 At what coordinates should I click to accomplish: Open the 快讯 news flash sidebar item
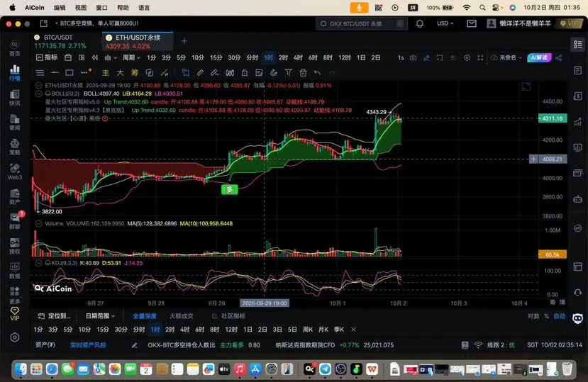(x=15, y=98)
